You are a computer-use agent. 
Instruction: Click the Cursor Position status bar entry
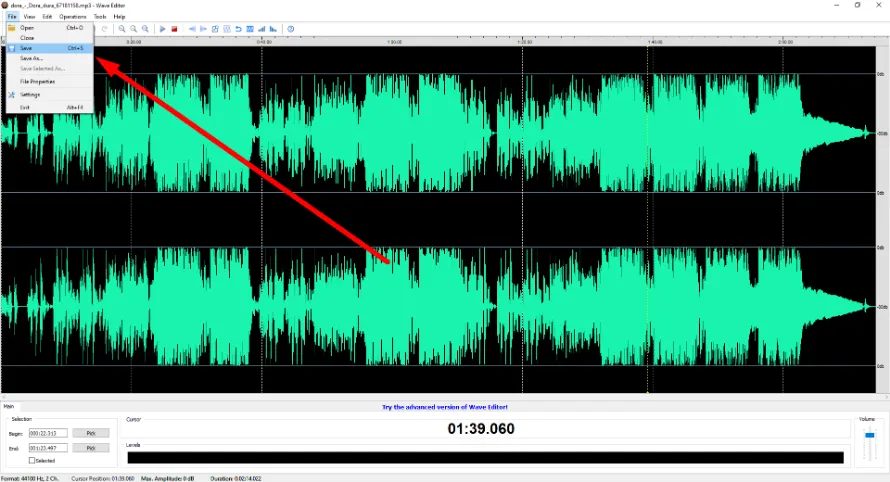tap(103, 479)
